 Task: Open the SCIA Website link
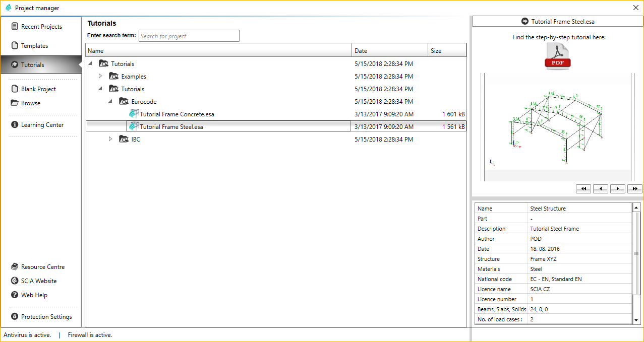tap(38, 281)
